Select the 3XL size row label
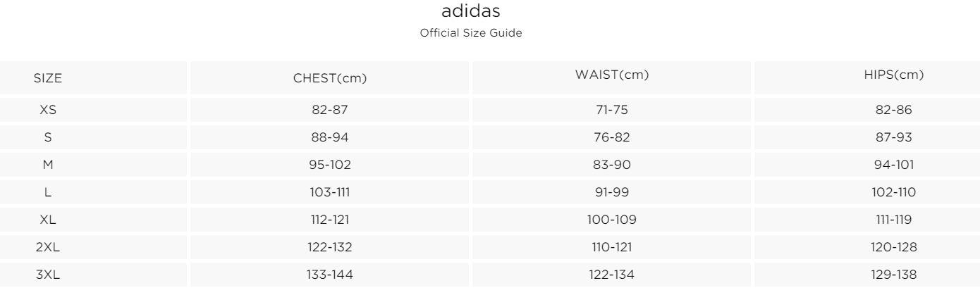980x295 pixels. (48, 275)
